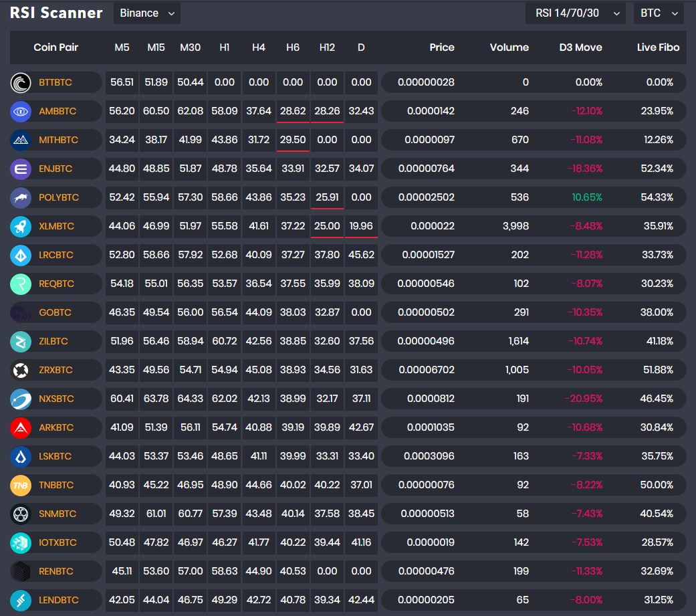Click the MITHBTC coin icon

21,140
